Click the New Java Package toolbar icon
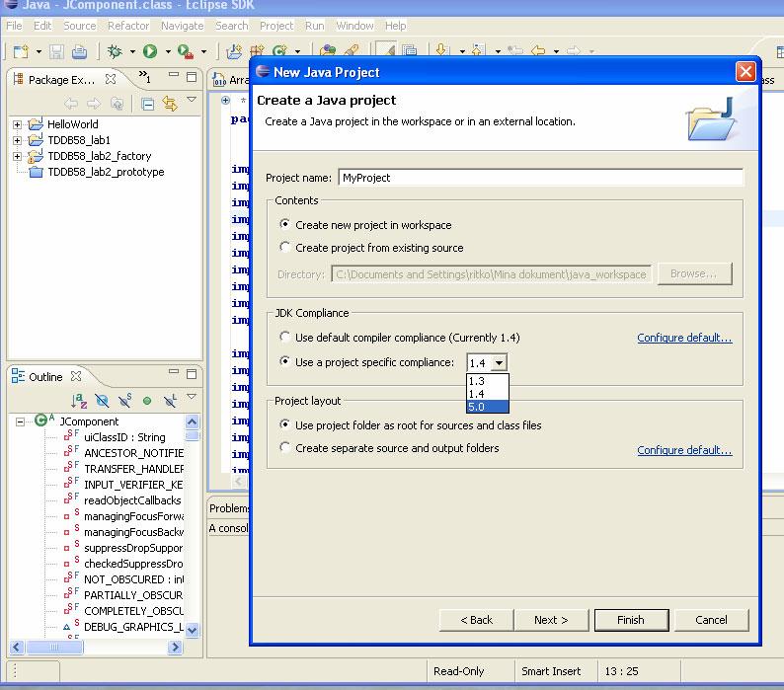This screenshot has height=690, width=784. [x=257, y=50]
